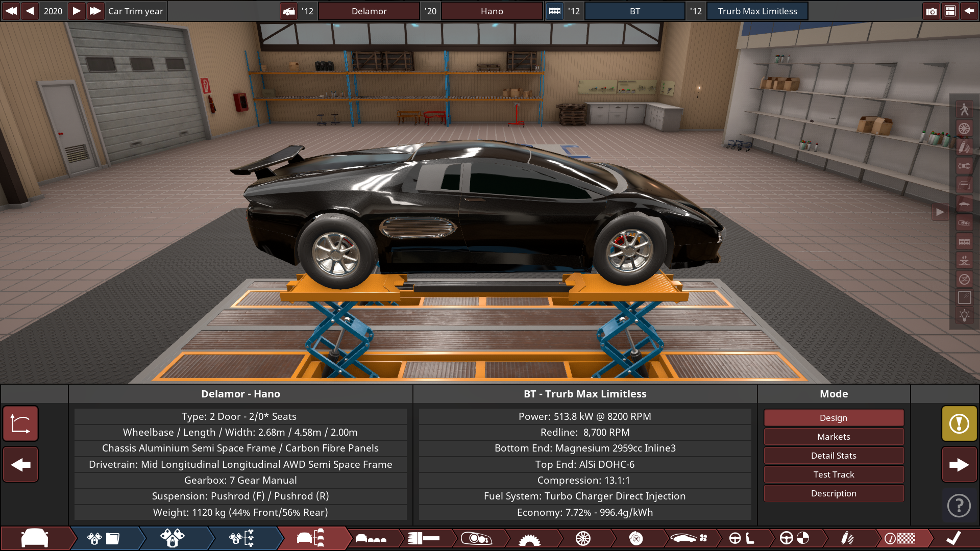
Task: Click the Economy: 7.72% row
Action: 585,512
